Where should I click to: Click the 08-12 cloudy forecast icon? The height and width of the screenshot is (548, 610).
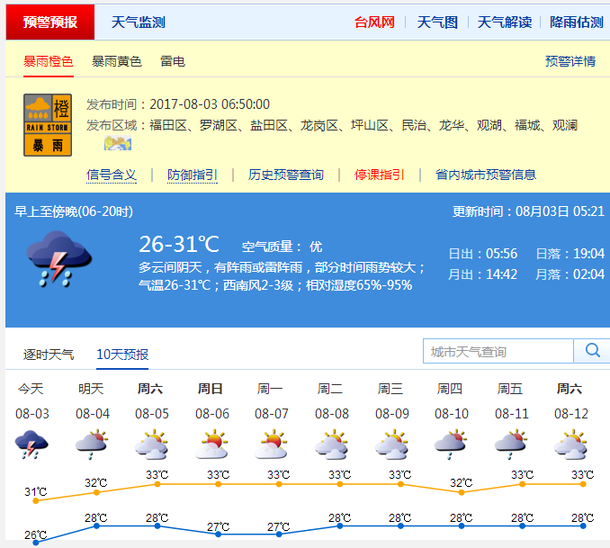pos(571,443)
